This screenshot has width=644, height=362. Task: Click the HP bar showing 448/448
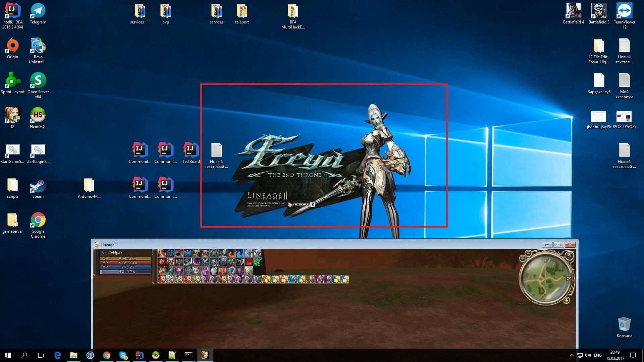coord(126,263)
